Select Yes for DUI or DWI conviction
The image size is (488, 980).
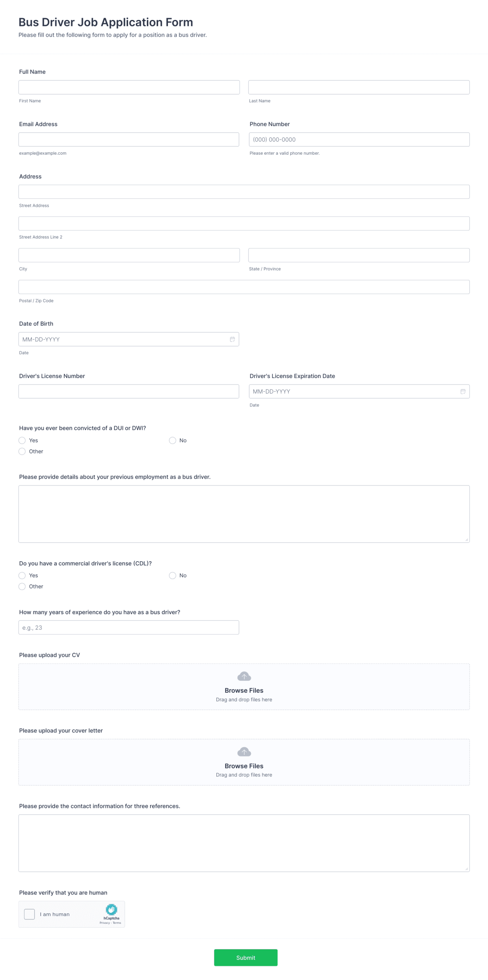click(x=22, y=440)
